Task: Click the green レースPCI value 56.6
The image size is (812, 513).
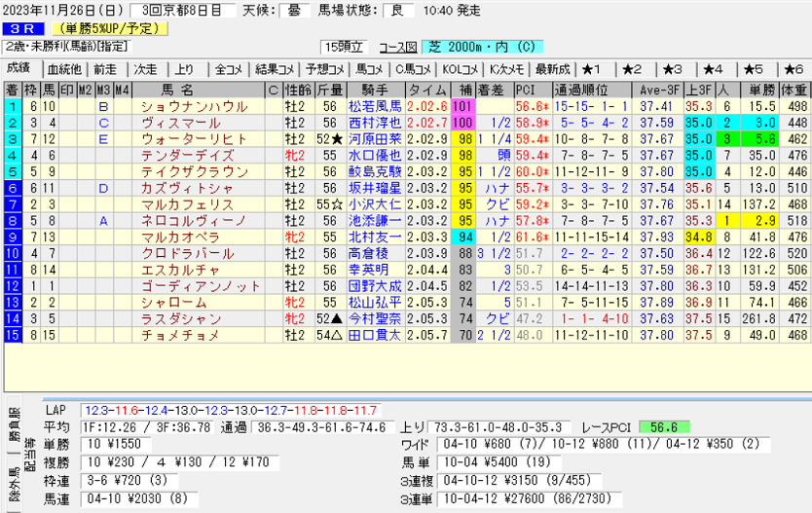Action: (x=659, y=426)
